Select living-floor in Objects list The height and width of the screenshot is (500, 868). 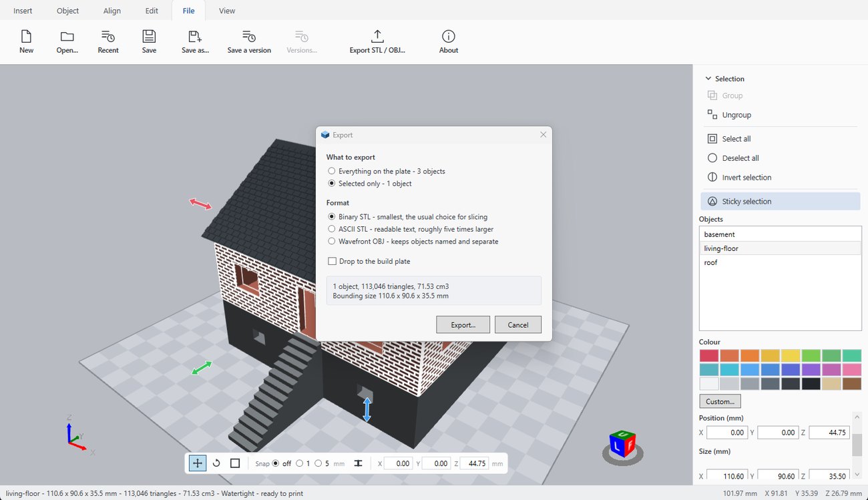tap(780, 248)
